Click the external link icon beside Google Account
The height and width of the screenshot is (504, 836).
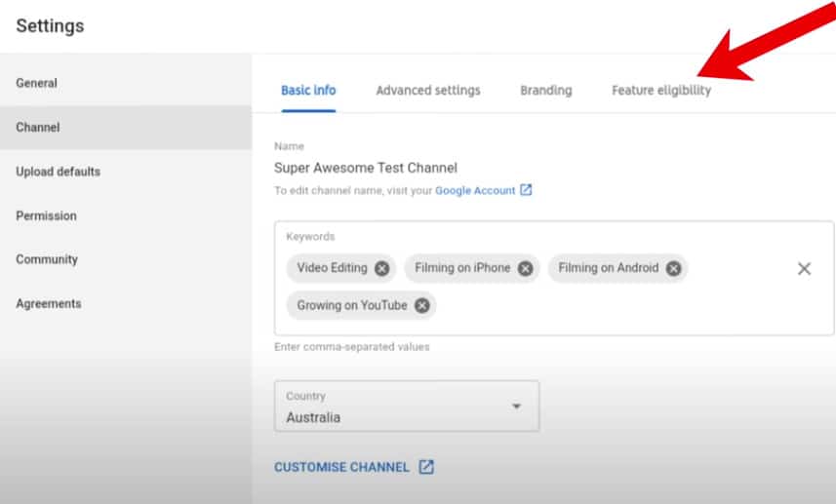526,190
